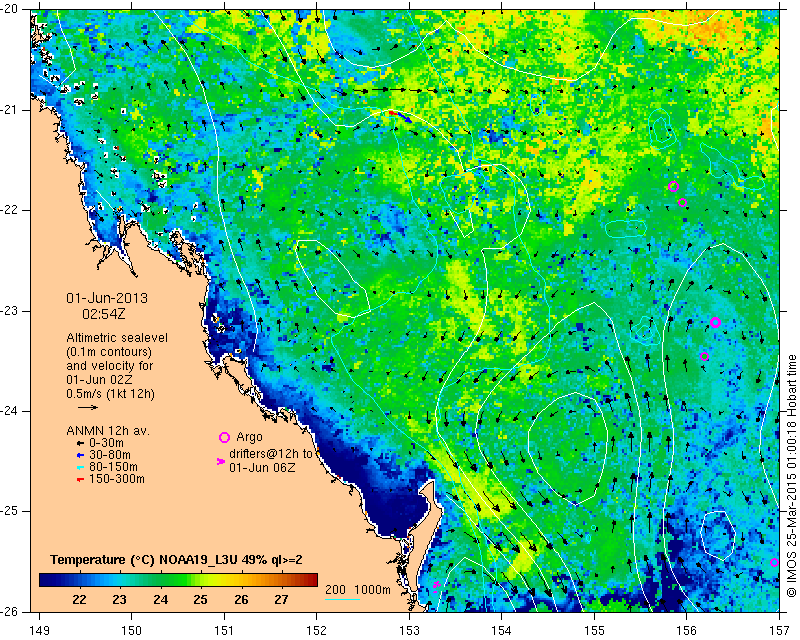This screenshot has height=640, width=800.
Task: Click the blue 30-80m arrow legend symbol
Action: coord(80,455)
